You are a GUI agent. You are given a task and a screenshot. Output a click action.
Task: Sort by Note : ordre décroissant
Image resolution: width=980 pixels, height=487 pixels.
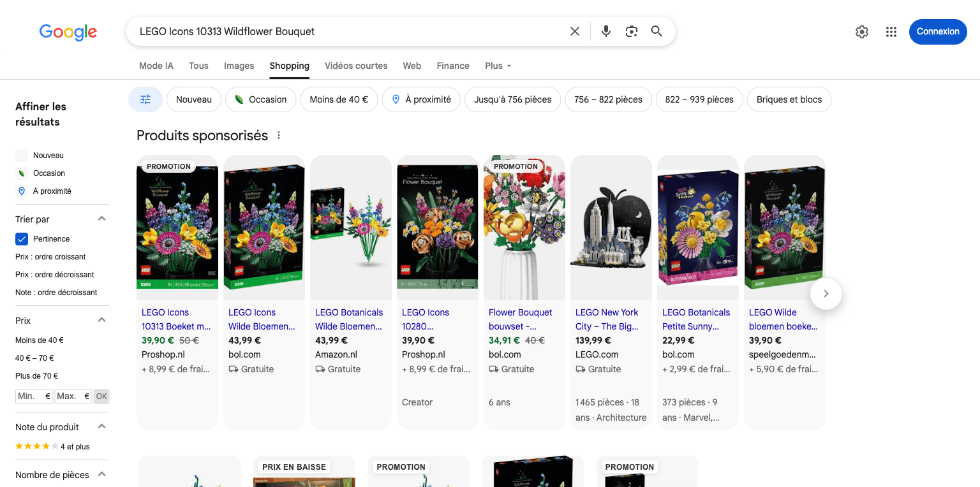click(56, 293)
